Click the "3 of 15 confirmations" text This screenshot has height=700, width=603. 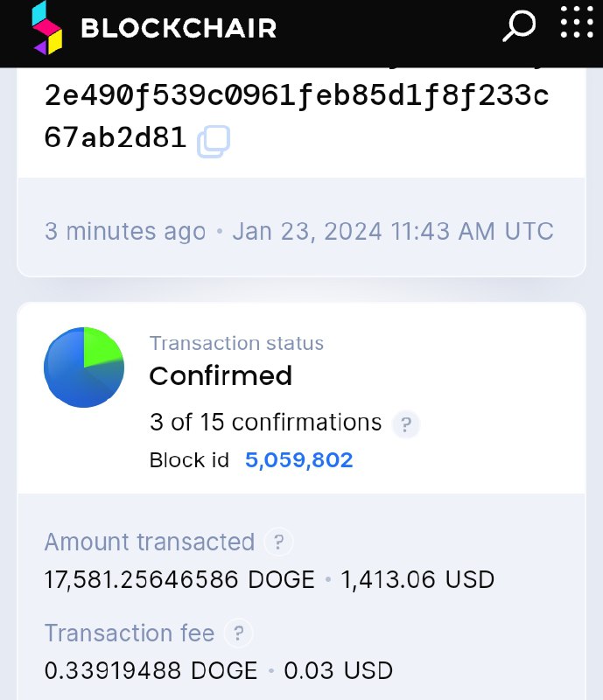tap(265, 423)
